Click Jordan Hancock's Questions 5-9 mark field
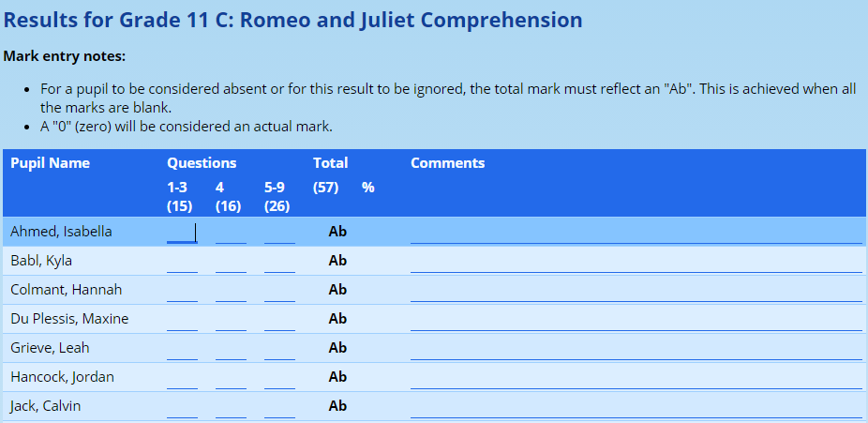This screenshot has width=868, height=423. click(279, 378)
